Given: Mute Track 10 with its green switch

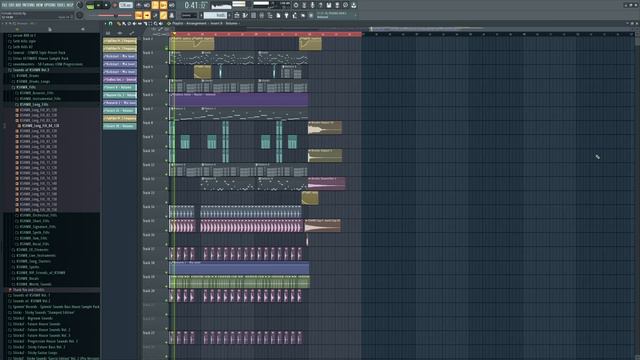Looking at the screenshot, I should point(167,160).
